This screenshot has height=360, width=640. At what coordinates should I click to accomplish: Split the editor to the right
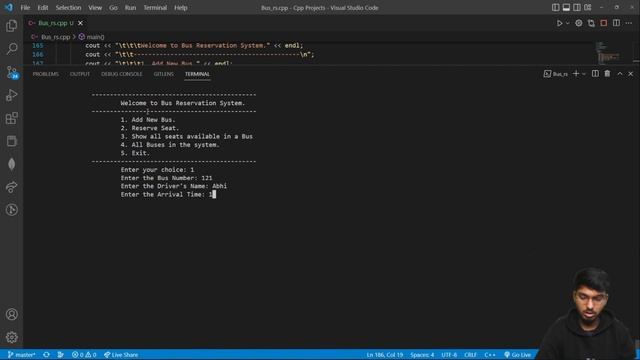coord(616,23)
